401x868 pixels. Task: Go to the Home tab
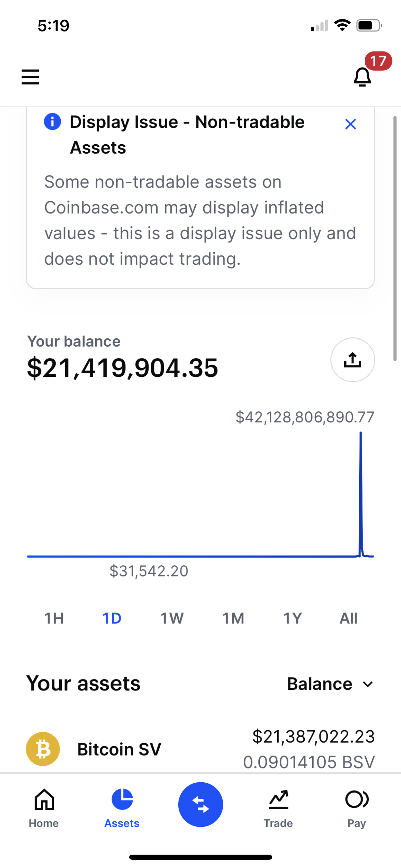(x=44, y=808)
